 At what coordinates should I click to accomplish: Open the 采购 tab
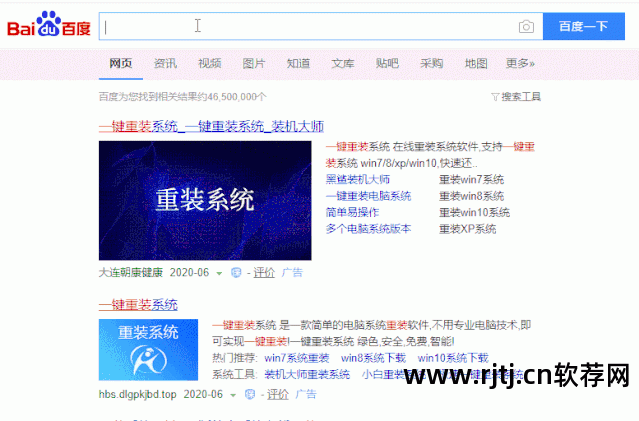(432, 64)
